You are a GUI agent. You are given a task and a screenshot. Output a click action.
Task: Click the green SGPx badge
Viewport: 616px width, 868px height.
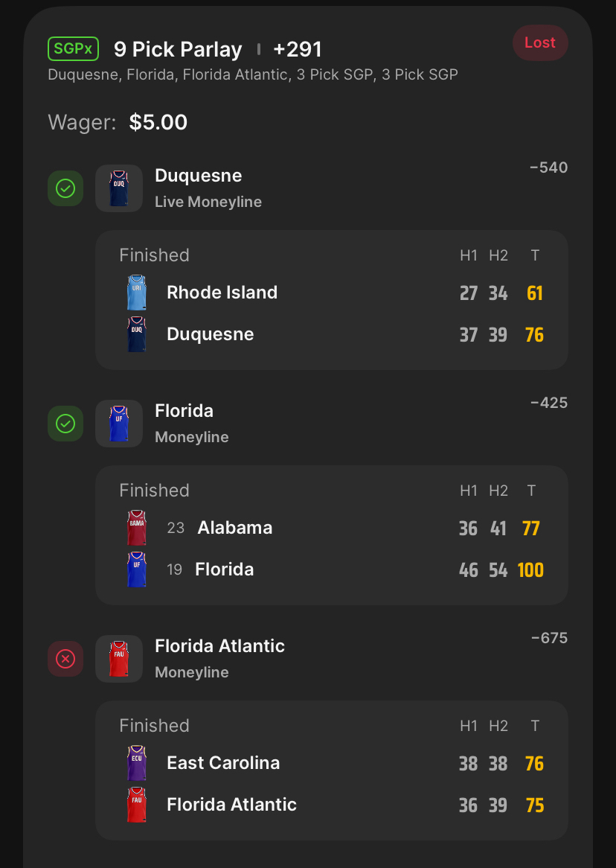(73, 49)
